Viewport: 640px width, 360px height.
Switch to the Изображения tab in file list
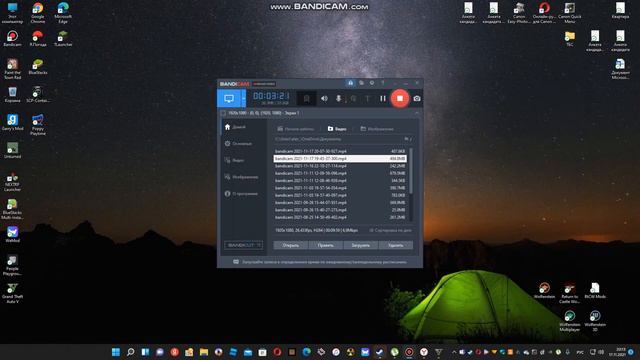(377, 129)
